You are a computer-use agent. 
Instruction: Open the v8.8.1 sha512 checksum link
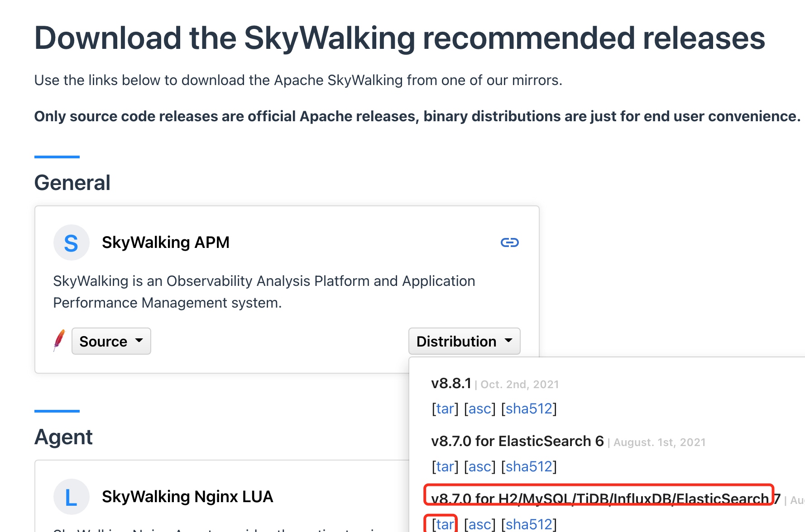tap(529, 409)
